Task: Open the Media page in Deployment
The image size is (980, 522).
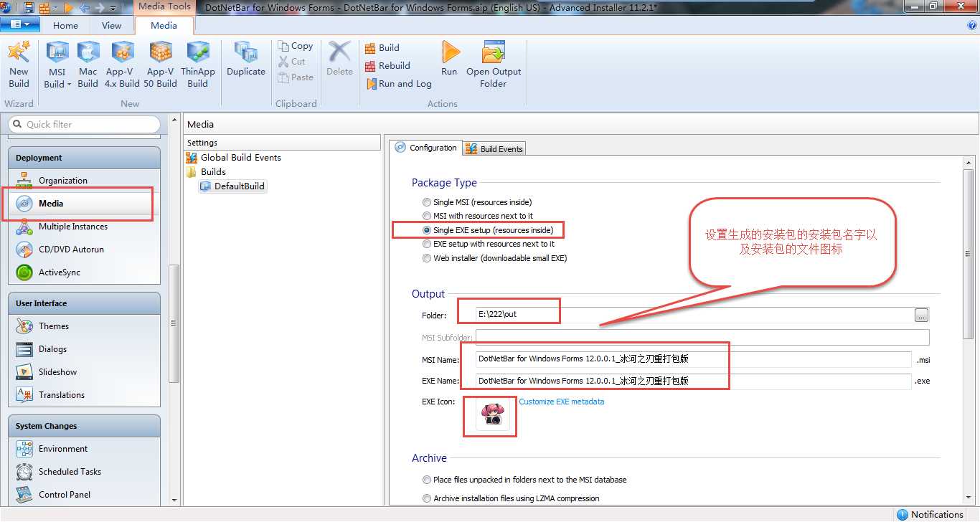Action: (x=84, y=204)
